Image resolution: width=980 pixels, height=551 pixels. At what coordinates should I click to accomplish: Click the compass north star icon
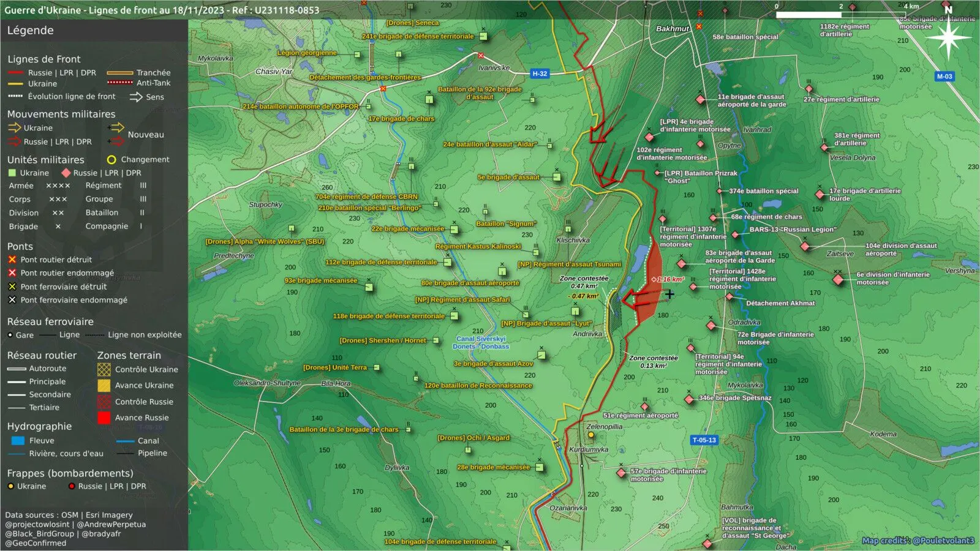(948, 38)
